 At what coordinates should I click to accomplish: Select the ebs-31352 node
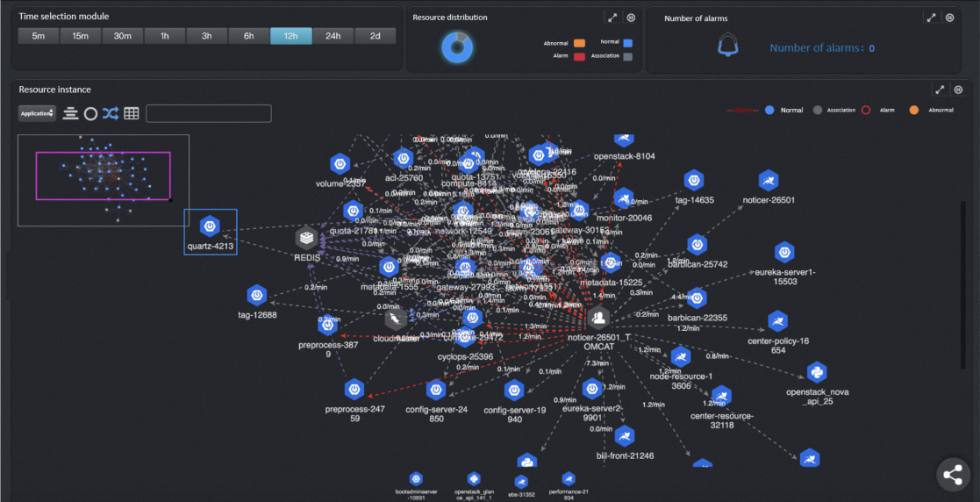pos(520,481)
